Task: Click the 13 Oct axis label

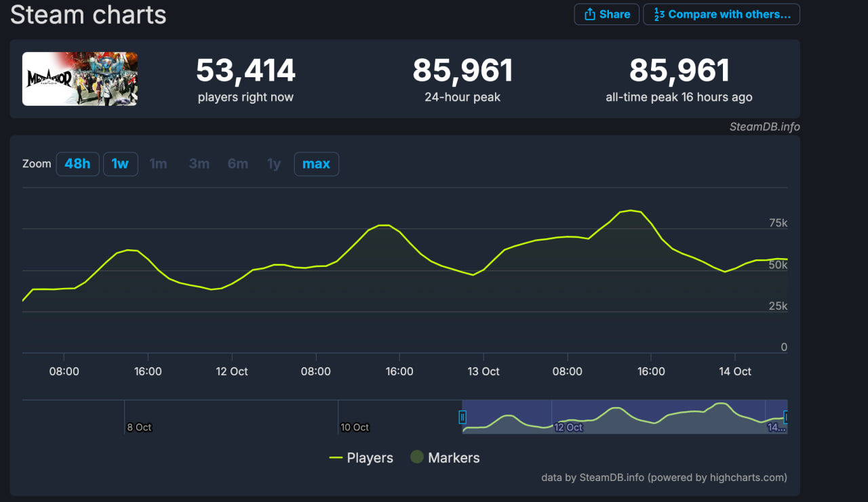Action: 484,371
